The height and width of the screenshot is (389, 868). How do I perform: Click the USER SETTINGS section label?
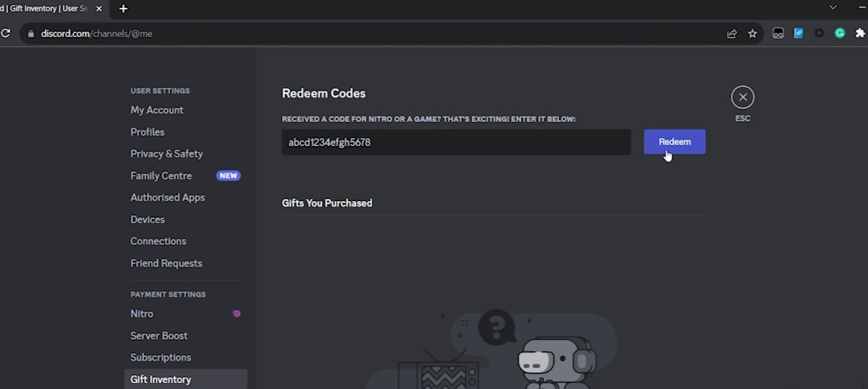(160, 91)
